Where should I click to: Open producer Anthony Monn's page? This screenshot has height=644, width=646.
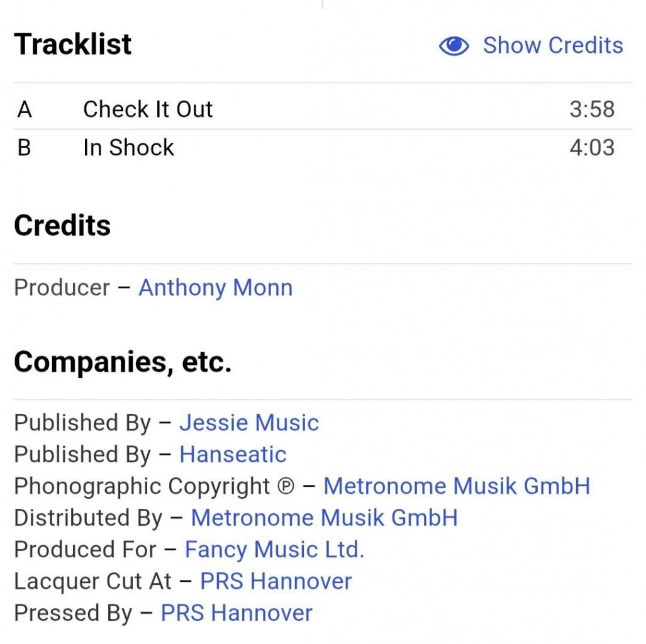[x=215, y=287]
